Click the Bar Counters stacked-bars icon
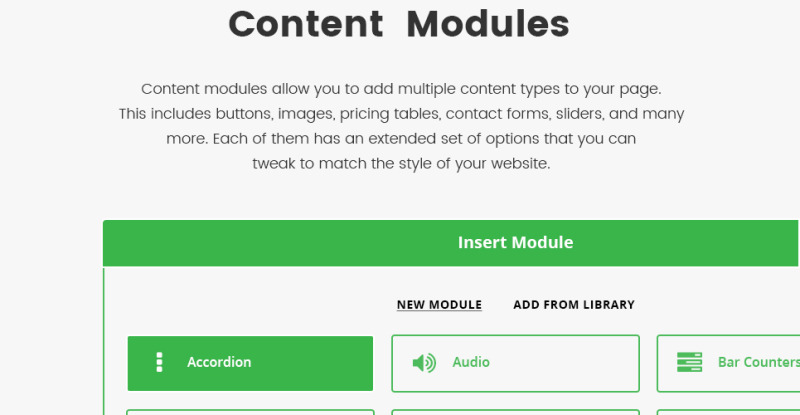Viewport: 800px width, 415px height. click(689, 362)
